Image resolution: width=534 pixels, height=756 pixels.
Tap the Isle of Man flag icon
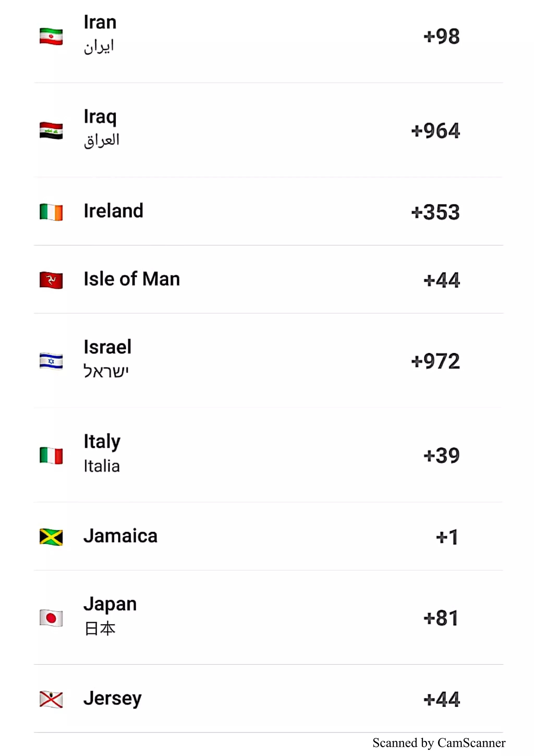(51, 280)
